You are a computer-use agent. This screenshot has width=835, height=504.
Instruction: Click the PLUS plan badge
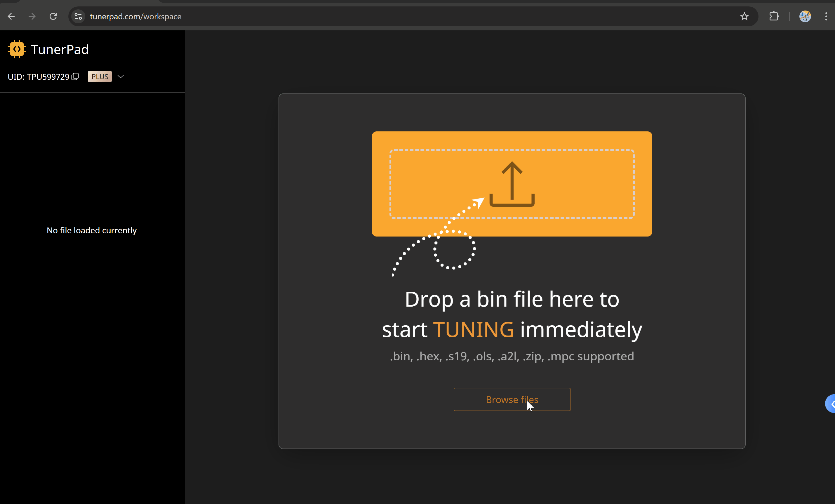(100, 77)
